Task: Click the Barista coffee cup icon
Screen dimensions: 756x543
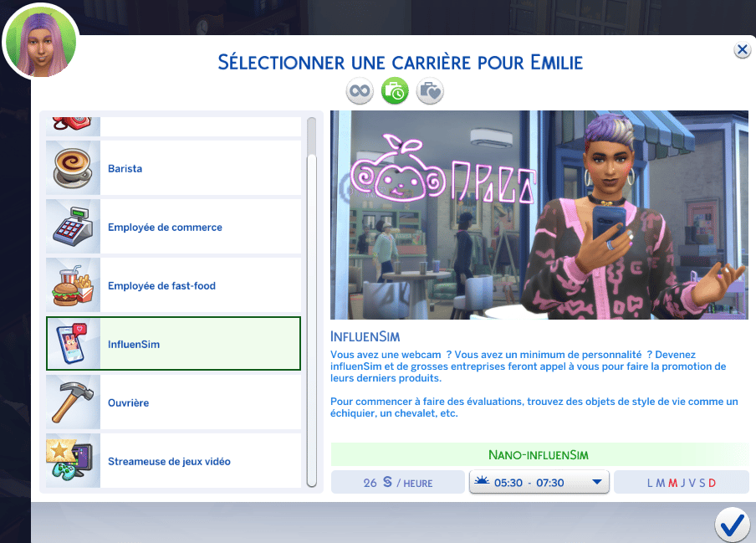Action: [73, 168]
